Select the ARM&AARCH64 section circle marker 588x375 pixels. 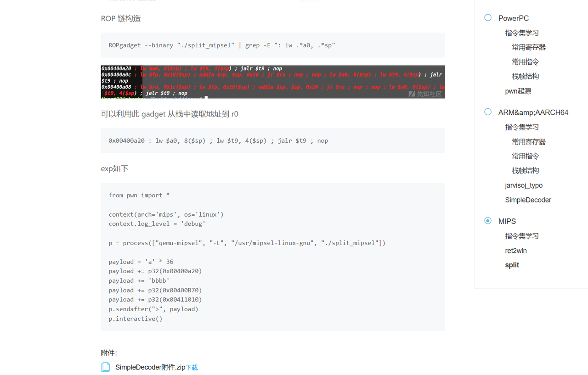pyautogui.click(x=488, y=112)
